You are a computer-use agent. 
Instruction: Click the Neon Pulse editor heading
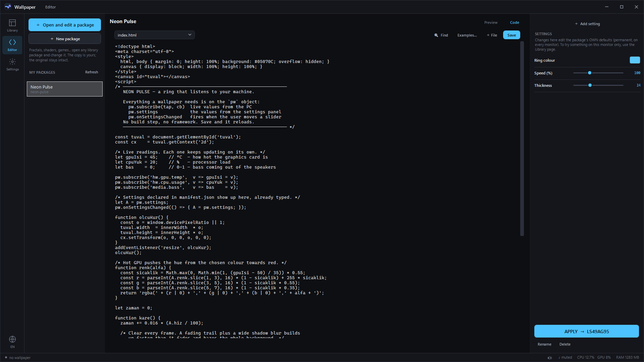123,21
